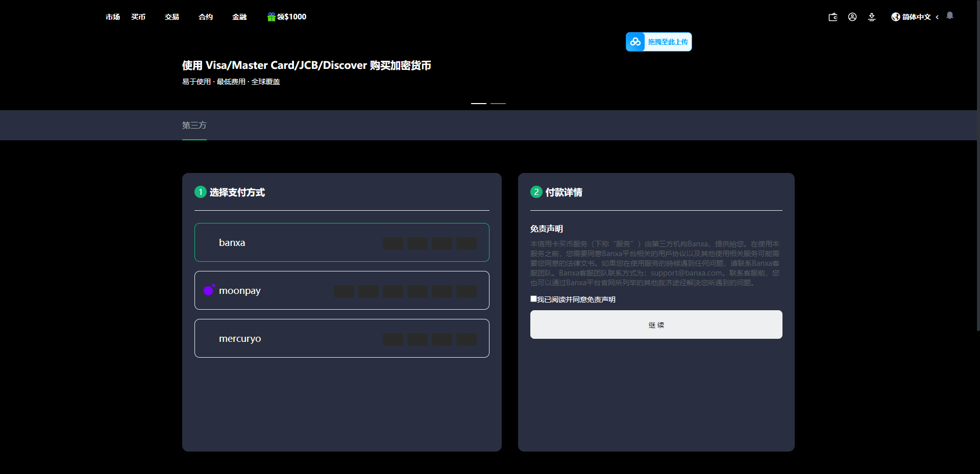
Task: Open the 金融 navigation dropdown
Action: pos(238,17)
